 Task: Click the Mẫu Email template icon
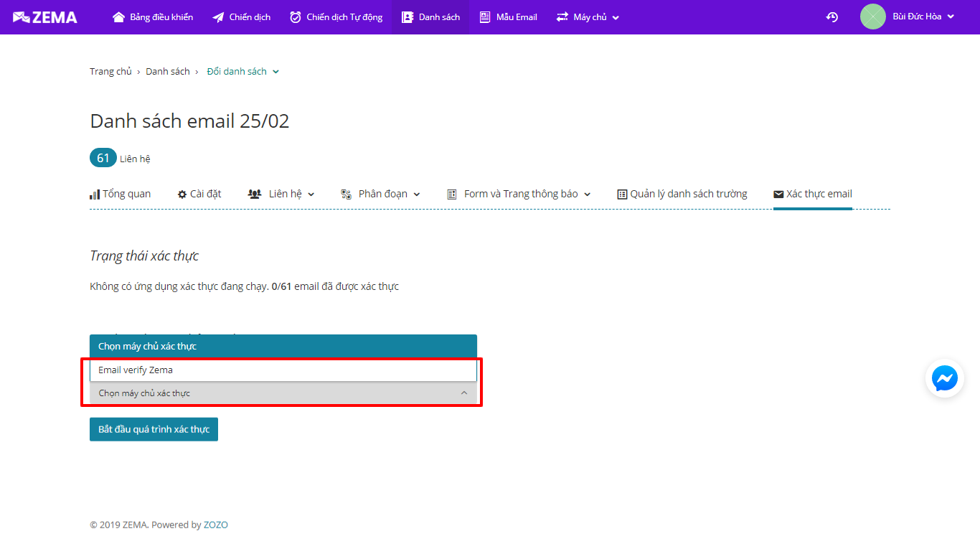point(486,17)
